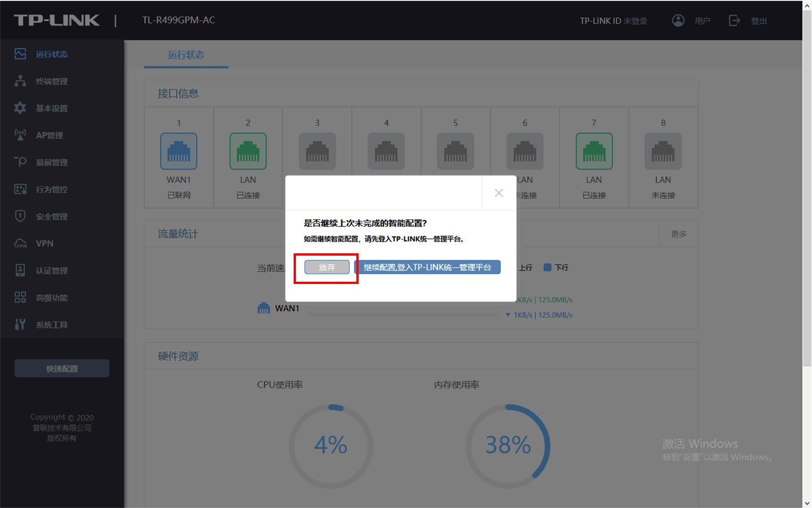Open 安全管理 using the shield icon

[20, 216]
